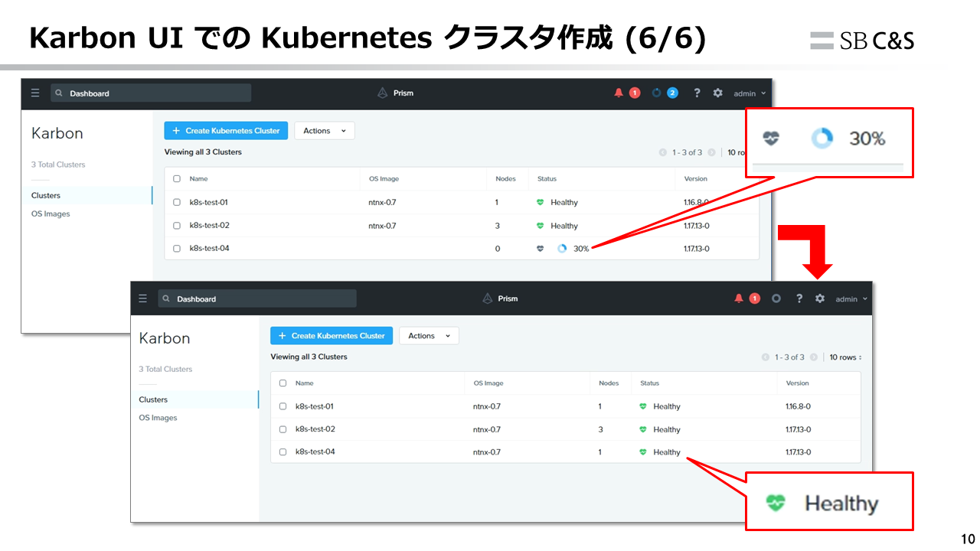Check k8s-test-01 row in lower window
This screenshot has height=551, width=980.
coord(283,406)
